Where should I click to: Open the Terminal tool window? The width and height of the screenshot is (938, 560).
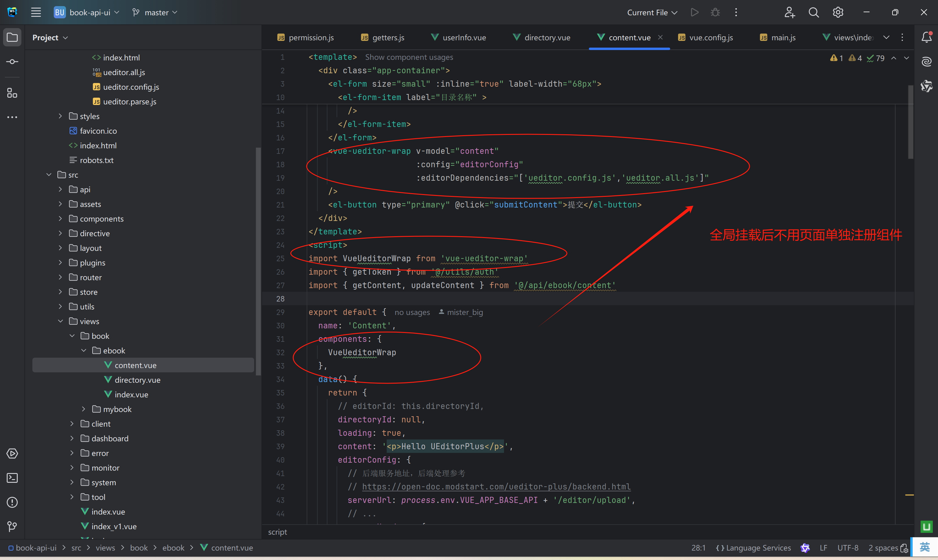(x=12, y=478)
